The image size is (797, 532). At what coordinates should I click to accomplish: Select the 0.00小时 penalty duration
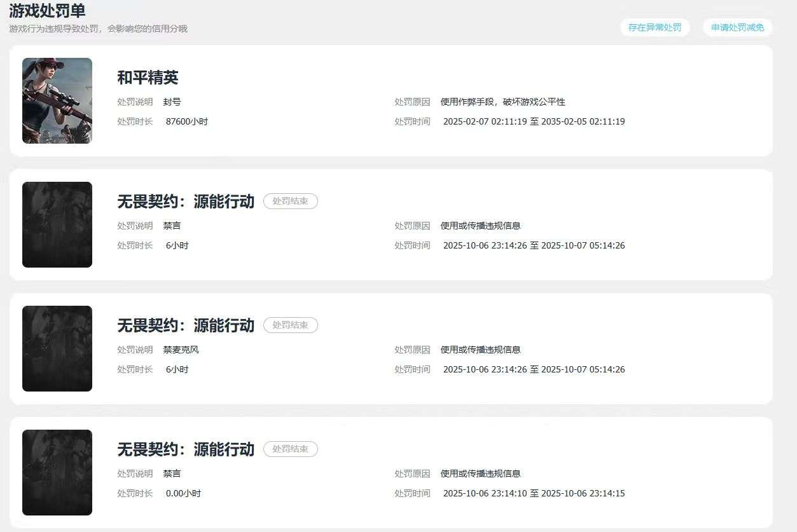[x=183, y=493]
